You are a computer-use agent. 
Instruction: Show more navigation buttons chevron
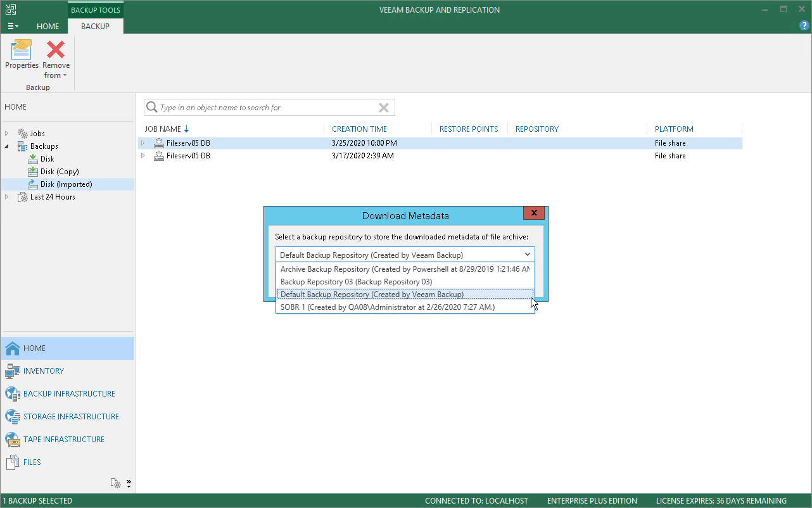(x=129, y=483)
